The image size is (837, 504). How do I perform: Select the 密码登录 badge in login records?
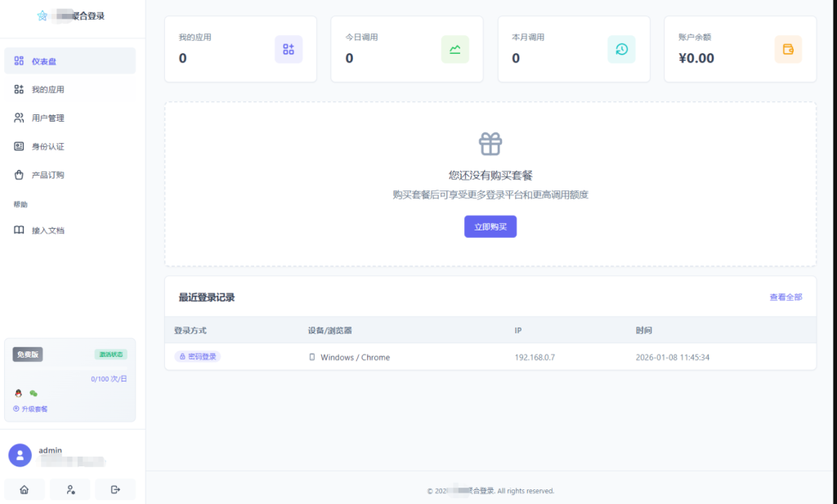[197, 357]
